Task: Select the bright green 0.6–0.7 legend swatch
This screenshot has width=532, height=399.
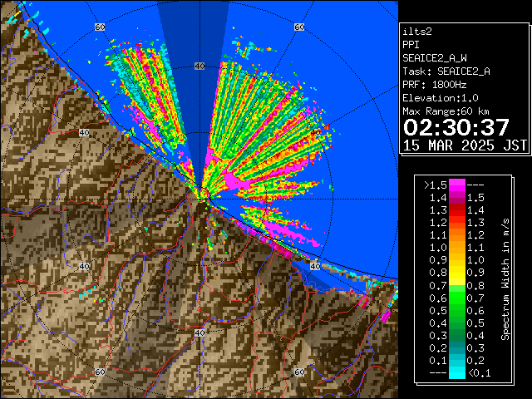Action: [457, 298]
